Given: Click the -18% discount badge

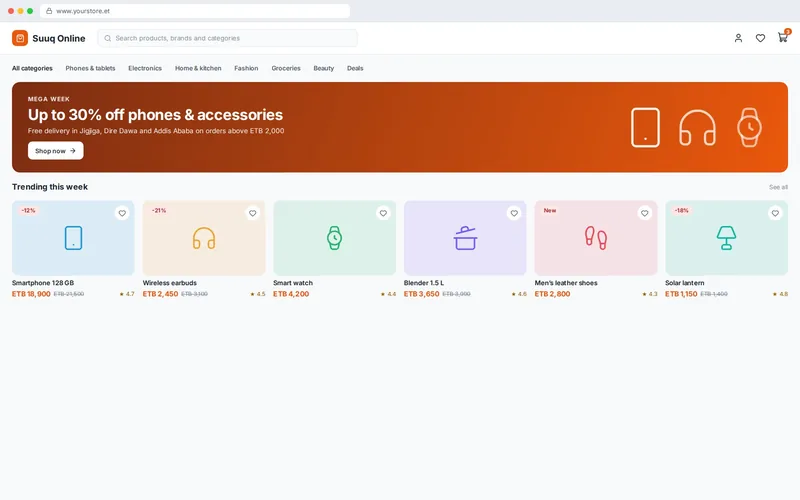Looking at the screenshot, I should tap(682, 210).
